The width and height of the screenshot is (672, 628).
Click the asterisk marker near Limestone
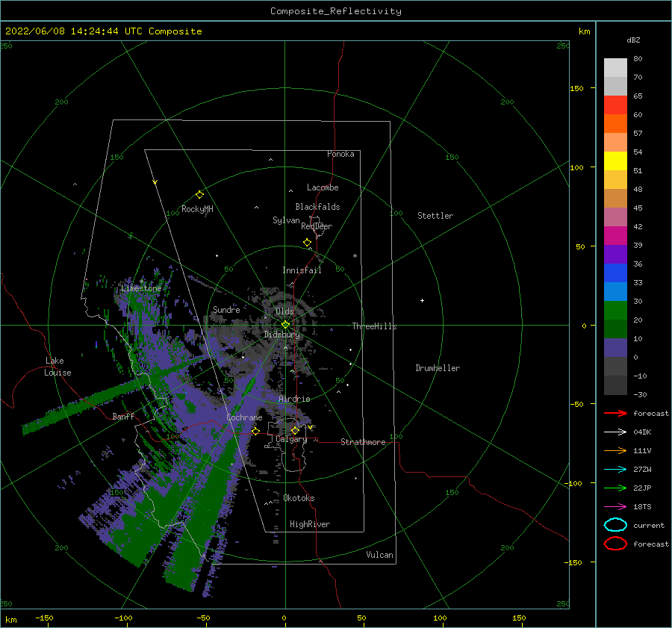tap(141, 282)
